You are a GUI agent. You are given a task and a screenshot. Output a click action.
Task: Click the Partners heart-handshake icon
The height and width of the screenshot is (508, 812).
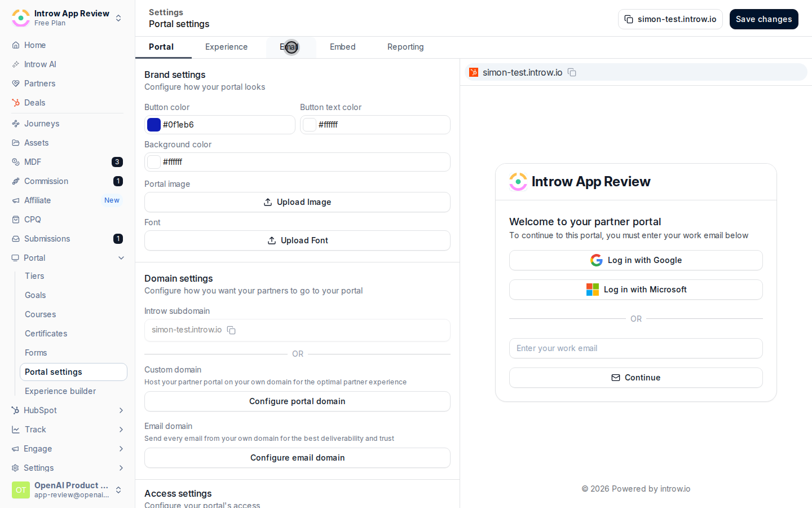click(16, 84)
